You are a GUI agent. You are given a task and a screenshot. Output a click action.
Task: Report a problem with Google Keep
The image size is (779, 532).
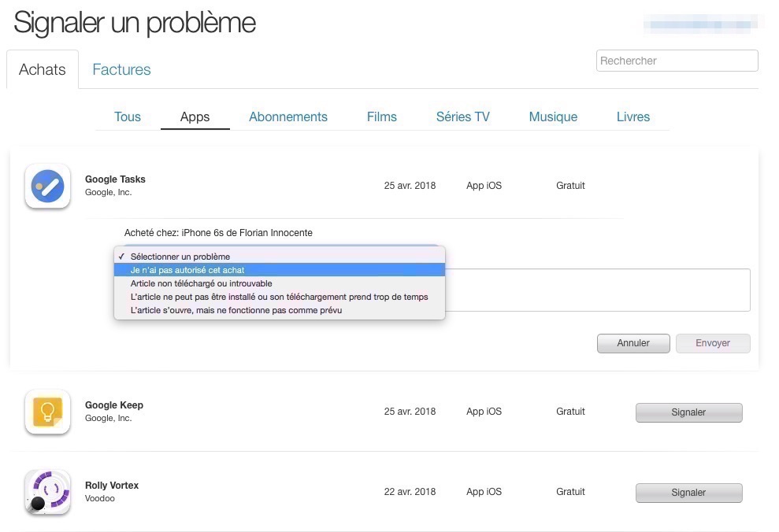[x=688, y=412]
